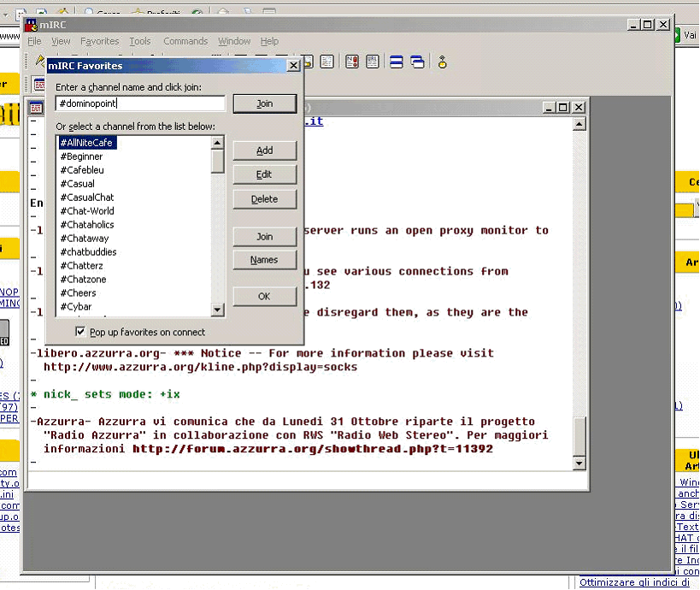This screenshot has width=700, height=590.
Task: Open the Commands menu
Action: (x=185, y=41)
